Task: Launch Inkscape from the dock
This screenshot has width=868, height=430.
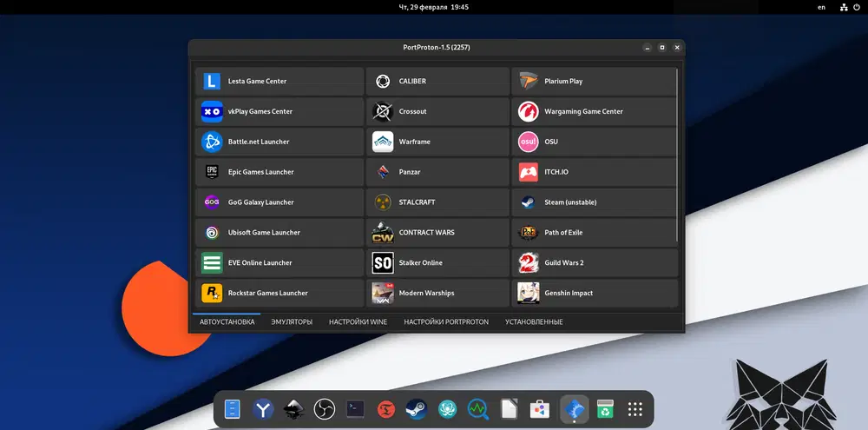Action: (294, 409)
